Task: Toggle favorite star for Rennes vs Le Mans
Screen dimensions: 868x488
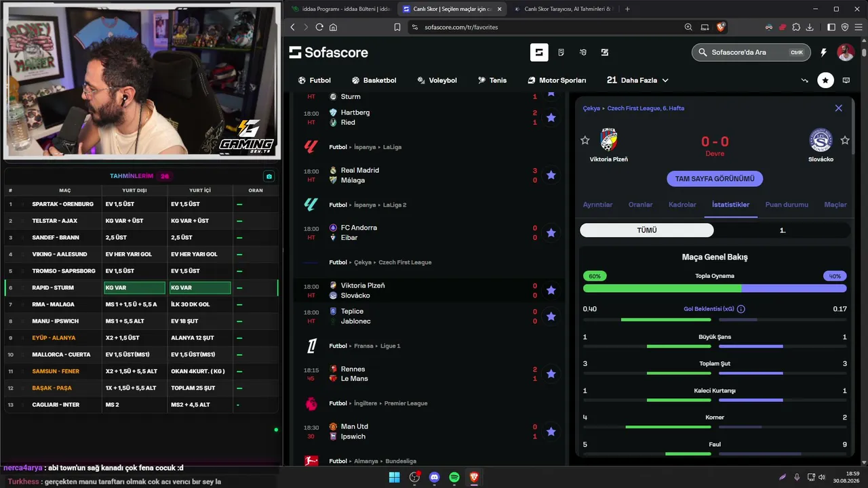Action: [x=551, y=373]
